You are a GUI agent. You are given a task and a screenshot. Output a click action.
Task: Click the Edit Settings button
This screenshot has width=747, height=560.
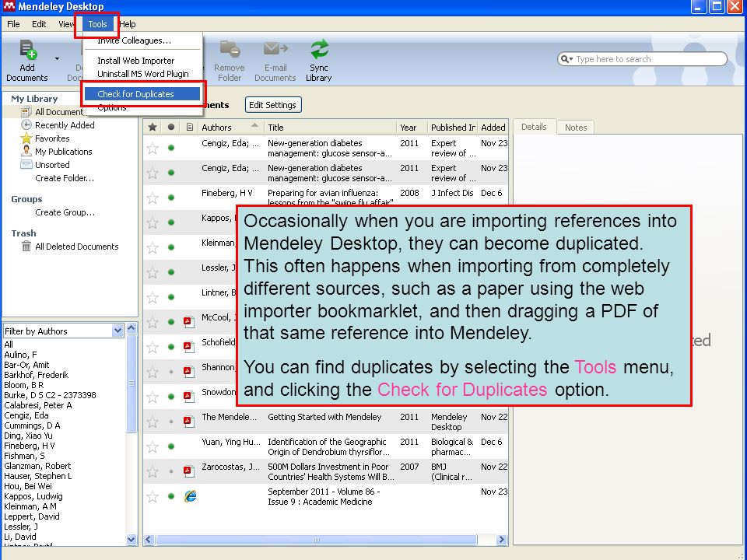273,105
